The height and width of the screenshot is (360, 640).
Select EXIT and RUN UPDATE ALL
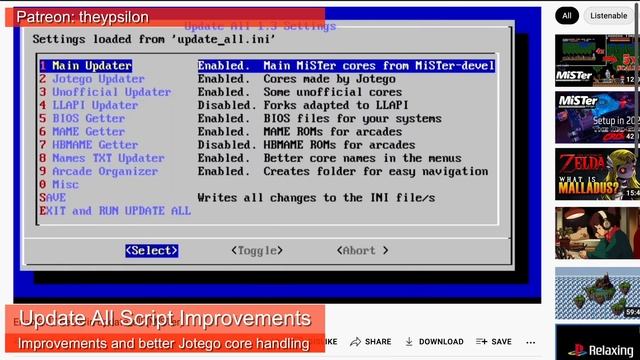(115, 211)
